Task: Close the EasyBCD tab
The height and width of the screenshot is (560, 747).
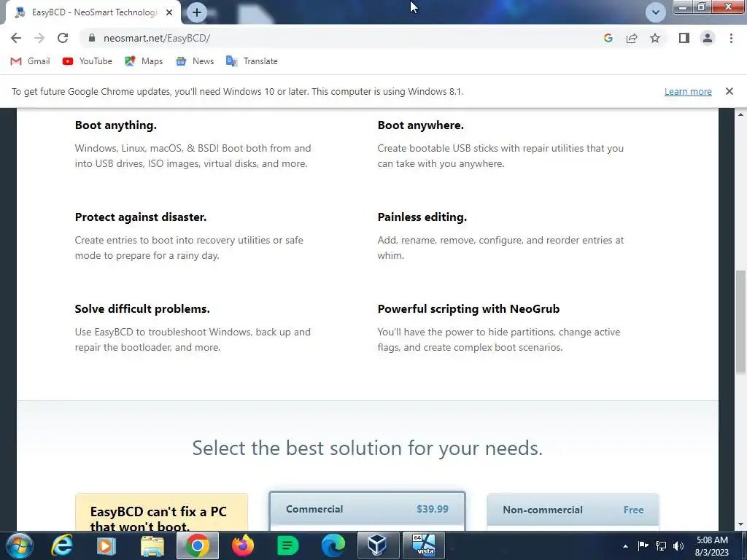Action: pyautogui.click(x=169, y=12)
